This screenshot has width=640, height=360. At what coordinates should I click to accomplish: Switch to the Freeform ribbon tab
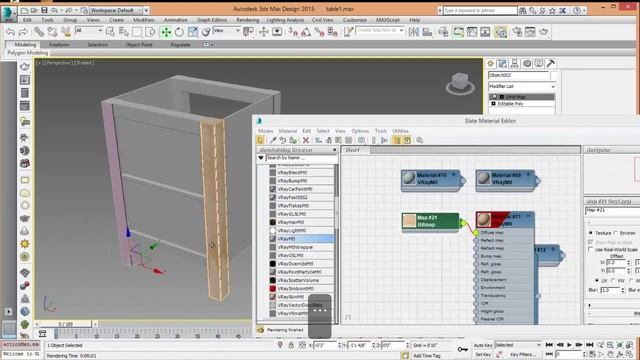tap(59, 44)
